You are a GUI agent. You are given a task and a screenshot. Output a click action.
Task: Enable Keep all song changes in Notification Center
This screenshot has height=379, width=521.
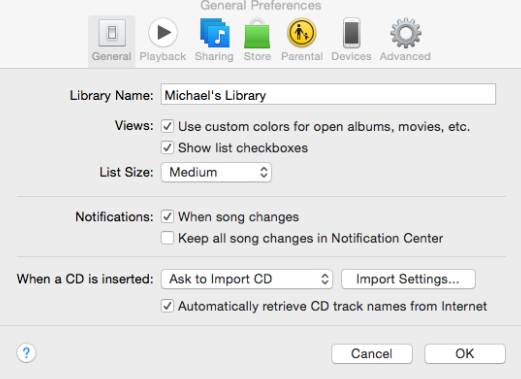pyautogui.click(x=167, y=238)
